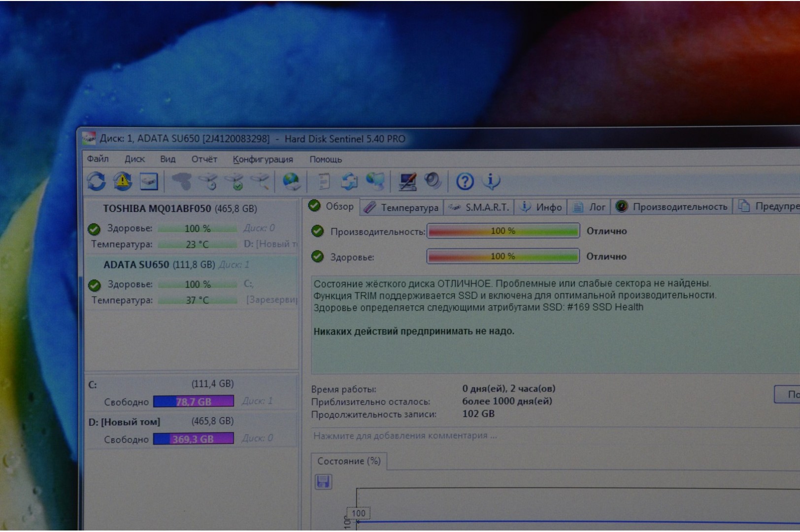The width and height of the screenshot is (800, 532).
Task: Click the blue info bubble icon
Action: point(491,181)
